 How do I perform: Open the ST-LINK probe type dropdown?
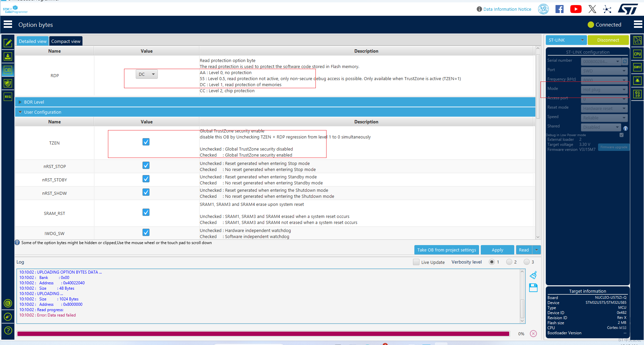(566, 40)
